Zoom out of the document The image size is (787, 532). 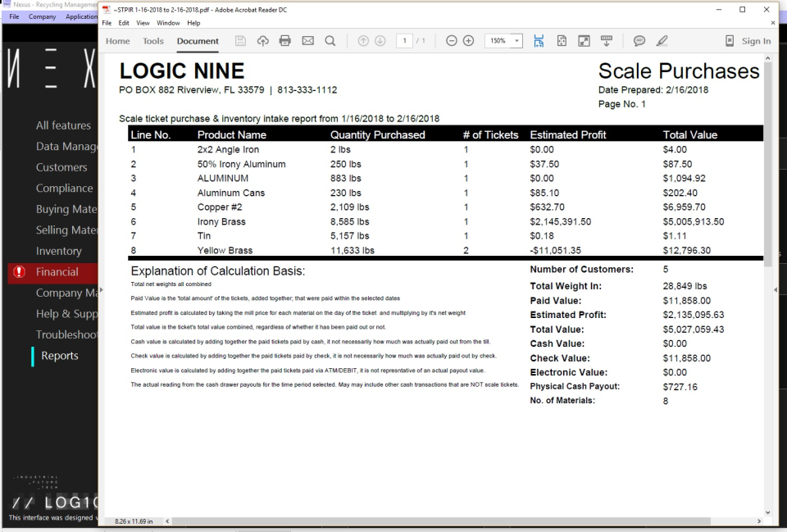pyautogui.click(x=452, y=41)
